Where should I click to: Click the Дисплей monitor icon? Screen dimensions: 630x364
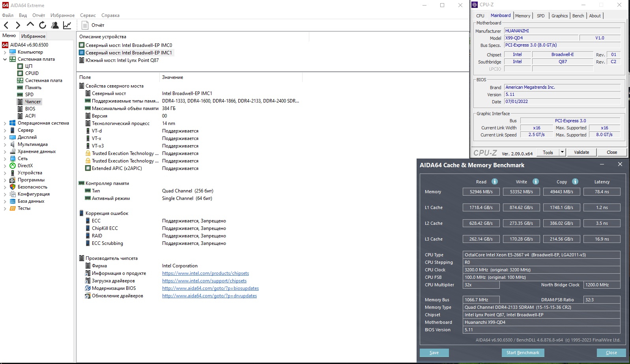tap(13, 137)
